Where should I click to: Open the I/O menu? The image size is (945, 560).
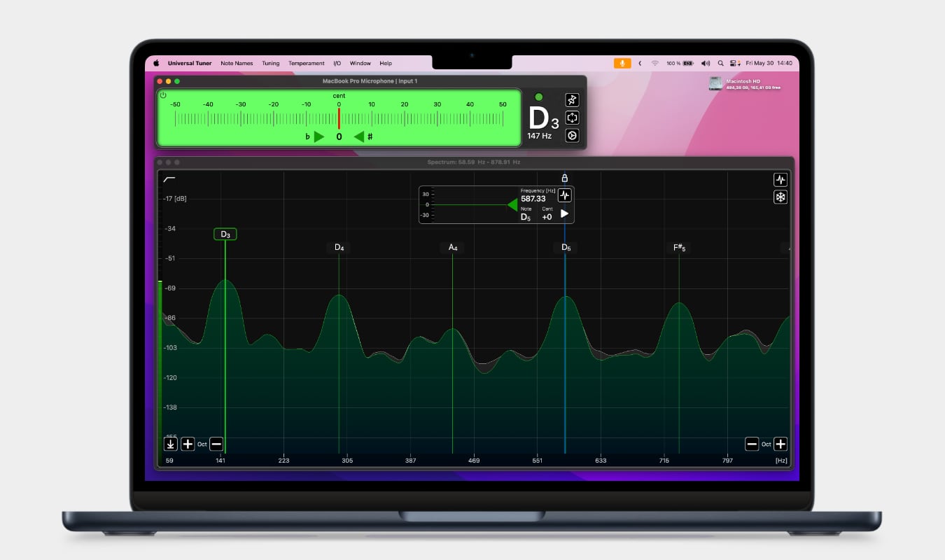[x=337, y=63]
